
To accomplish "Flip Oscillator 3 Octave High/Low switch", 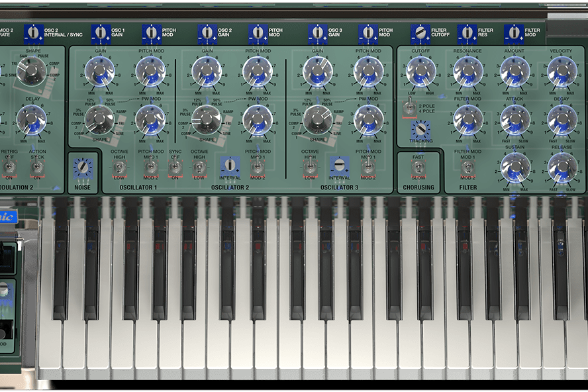I will coord(310,168).
